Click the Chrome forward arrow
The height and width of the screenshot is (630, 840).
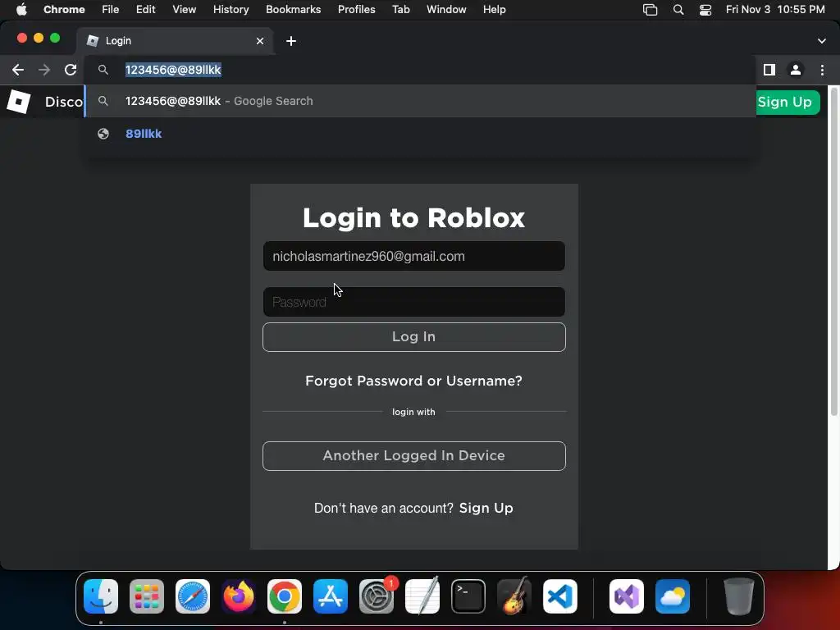click(44, 70)
